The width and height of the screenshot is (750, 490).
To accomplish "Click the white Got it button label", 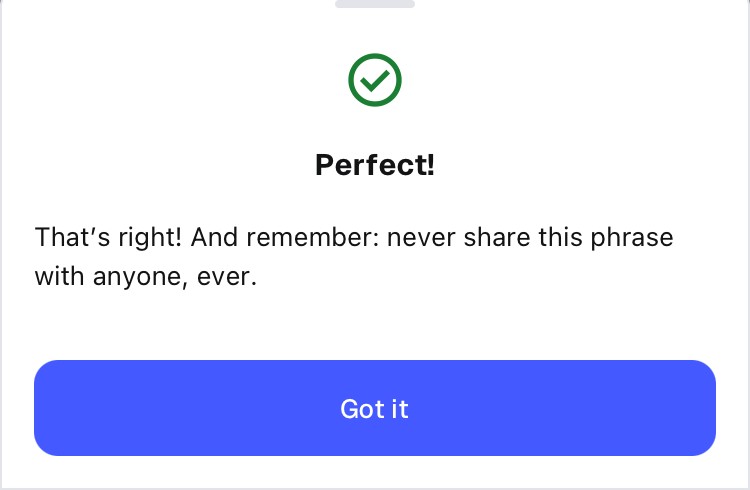I will (x=375, y=409).
